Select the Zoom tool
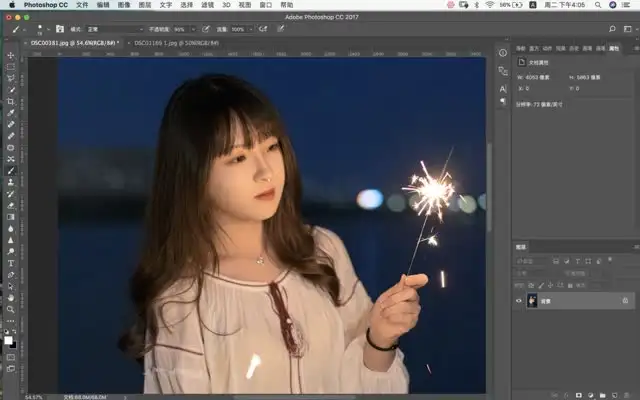640x400 pixels. click(x=11, y=309)
